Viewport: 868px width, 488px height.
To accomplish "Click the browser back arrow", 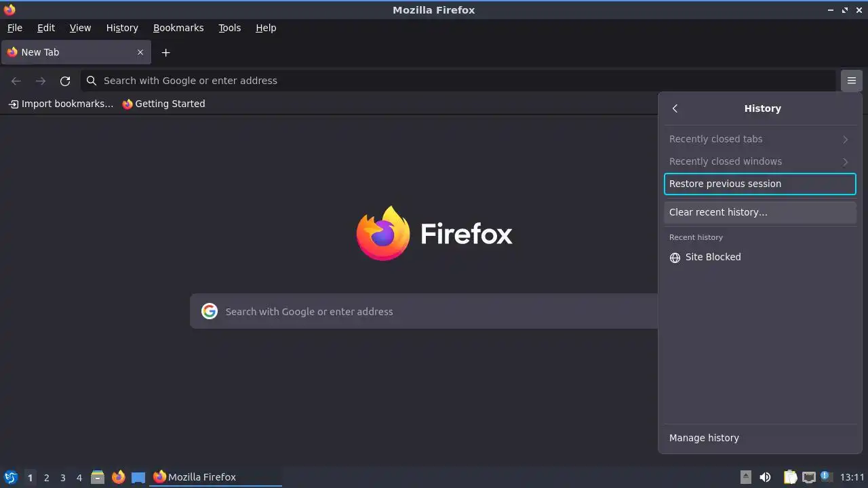I will point(16,81).
